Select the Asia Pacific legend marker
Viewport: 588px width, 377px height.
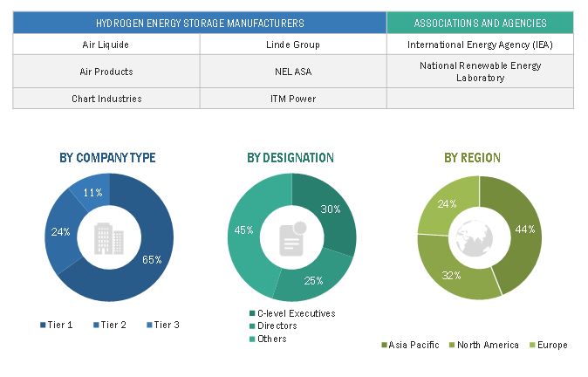coord(385,345)
